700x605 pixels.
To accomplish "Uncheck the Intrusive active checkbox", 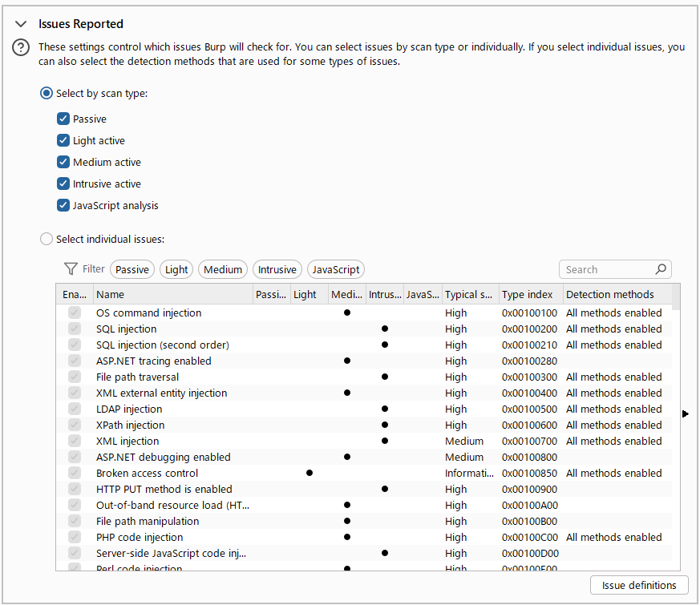I will (x=63, y=184).
